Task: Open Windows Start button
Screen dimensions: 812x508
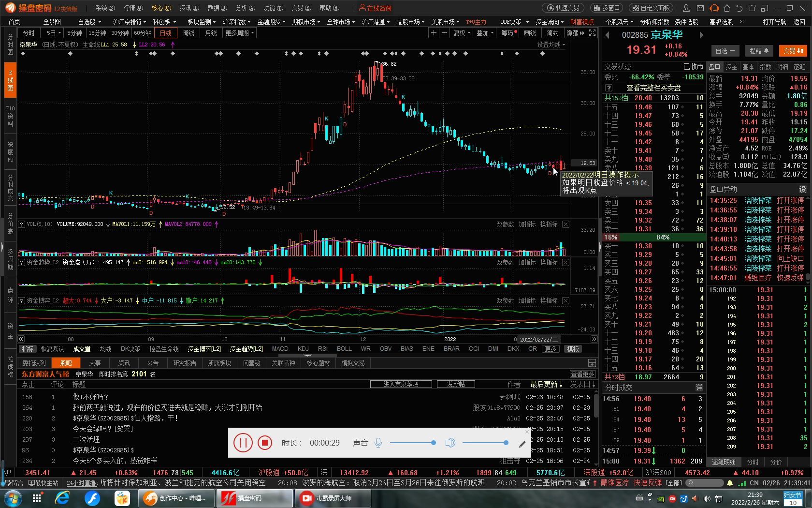Action: [13, 498]
